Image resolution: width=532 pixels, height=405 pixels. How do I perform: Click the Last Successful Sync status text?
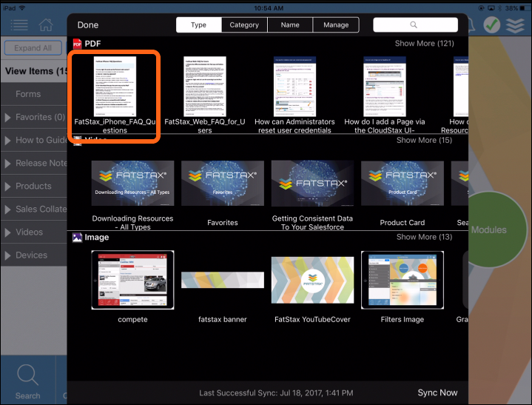point(276,393)
